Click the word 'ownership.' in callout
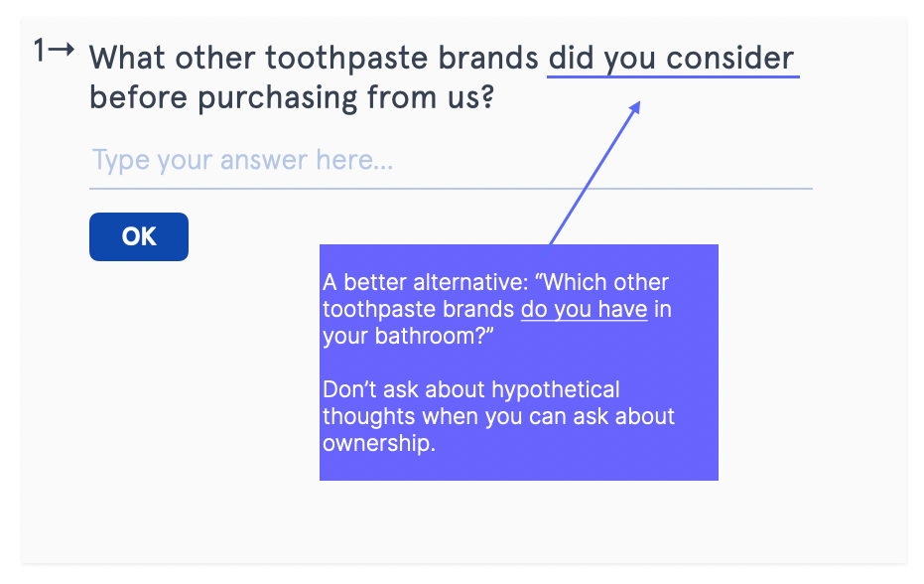This screenshot has width=924, height=584. [379, 443]
